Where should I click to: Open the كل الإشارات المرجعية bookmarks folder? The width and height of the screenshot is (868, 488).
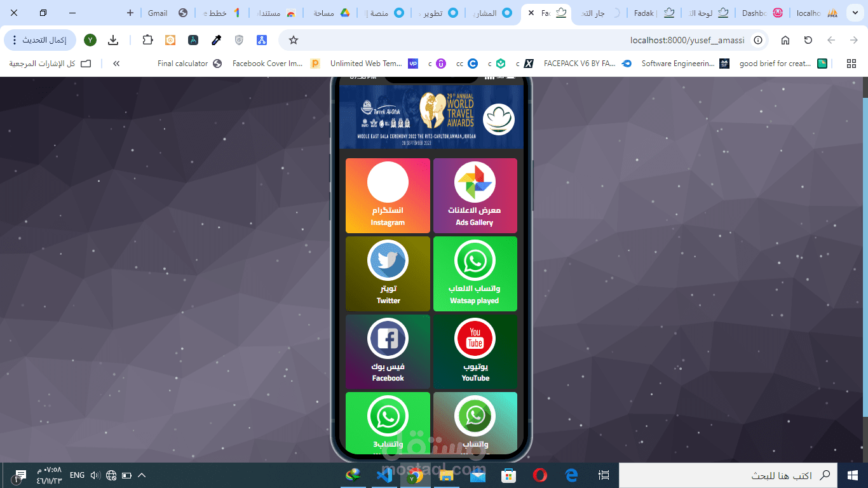pos(50,64)
